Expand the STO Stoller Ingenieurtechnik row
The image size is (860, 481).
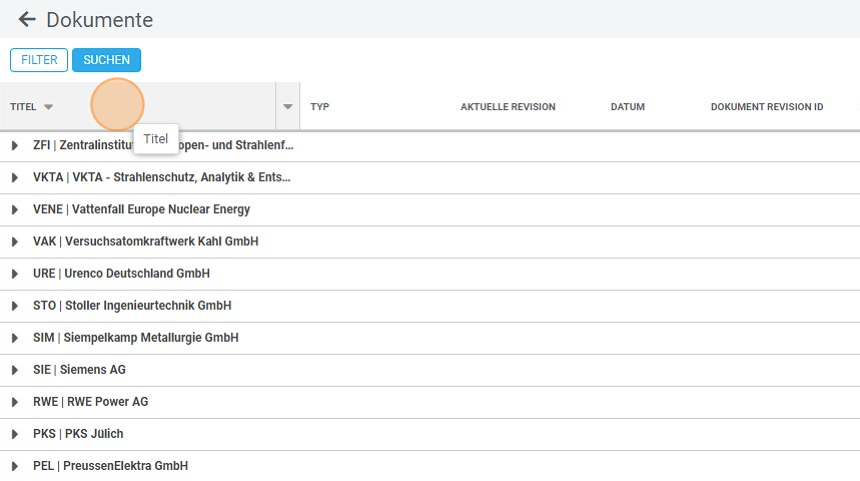click(x=15, y=306)
